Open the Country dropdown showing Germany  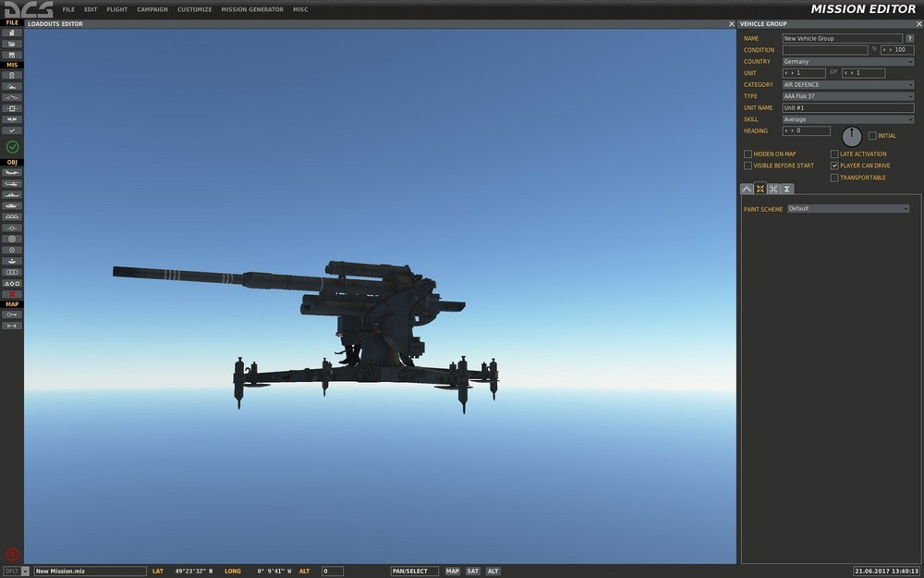click(x=848, y=61)
